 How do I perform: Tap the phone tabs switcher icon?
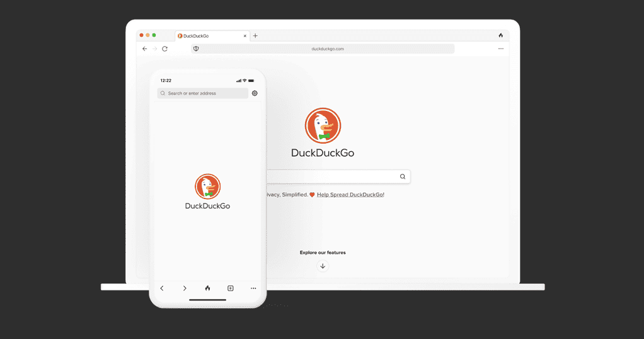(231, 288)
